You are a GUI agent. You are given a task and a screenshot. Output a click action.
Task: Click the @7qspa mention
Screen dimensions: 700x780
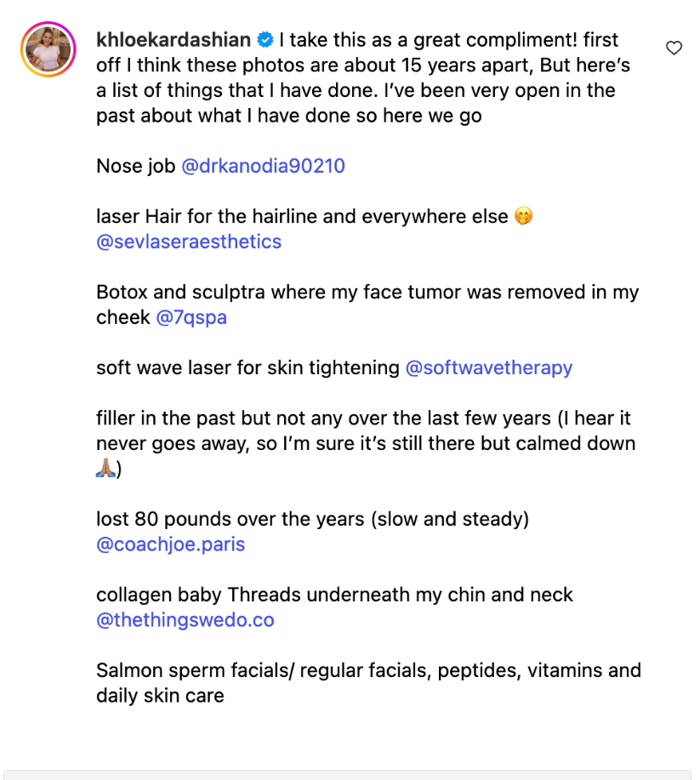click(x=191, y=317)
